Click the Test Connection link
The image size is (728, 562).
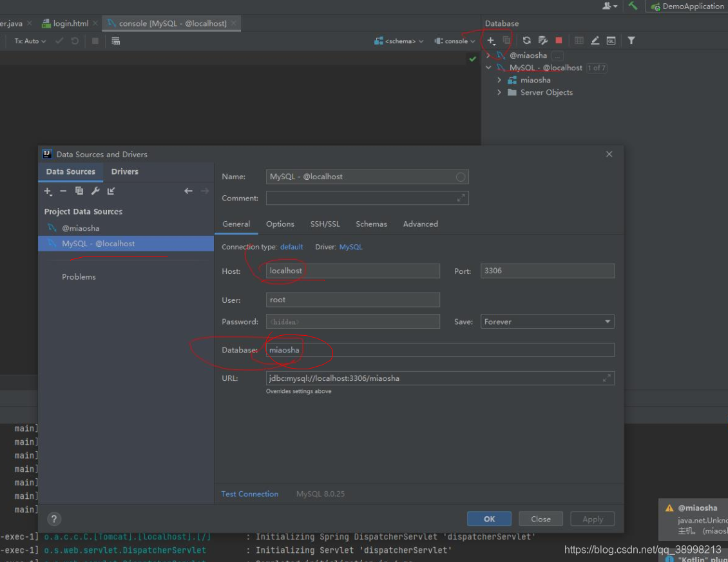pos(250,494)
